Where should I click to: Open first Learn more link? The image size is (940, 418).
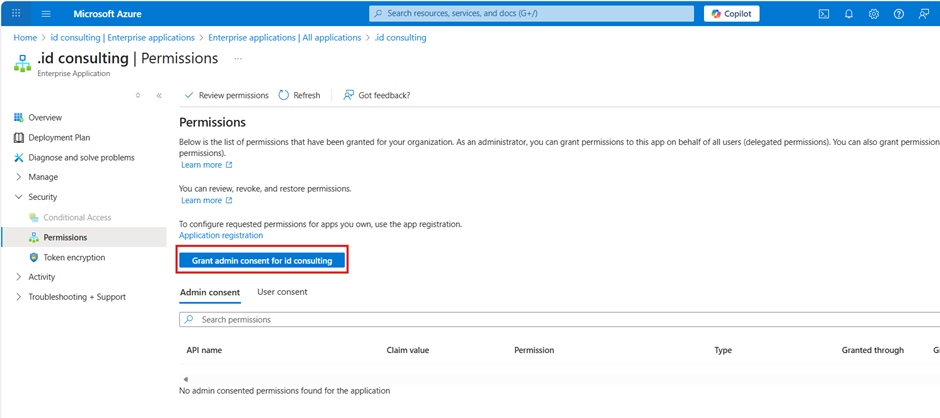201,165
